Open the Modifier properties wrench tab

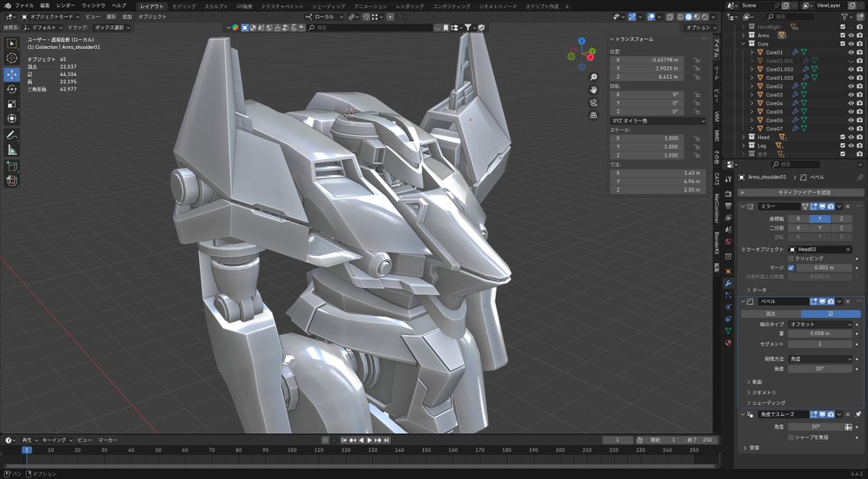(728, 283)
